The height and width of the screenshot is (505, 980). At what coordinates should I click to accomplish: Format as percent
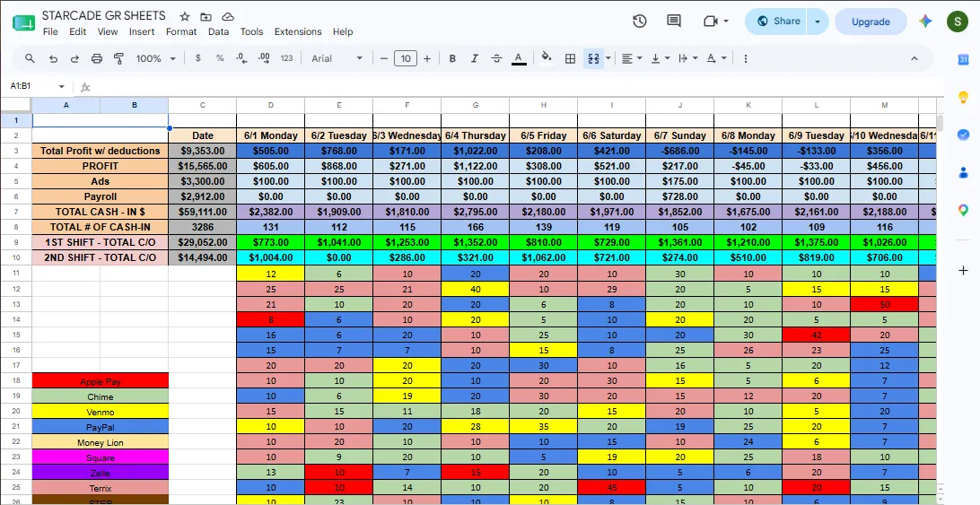[x=220, y=58]
